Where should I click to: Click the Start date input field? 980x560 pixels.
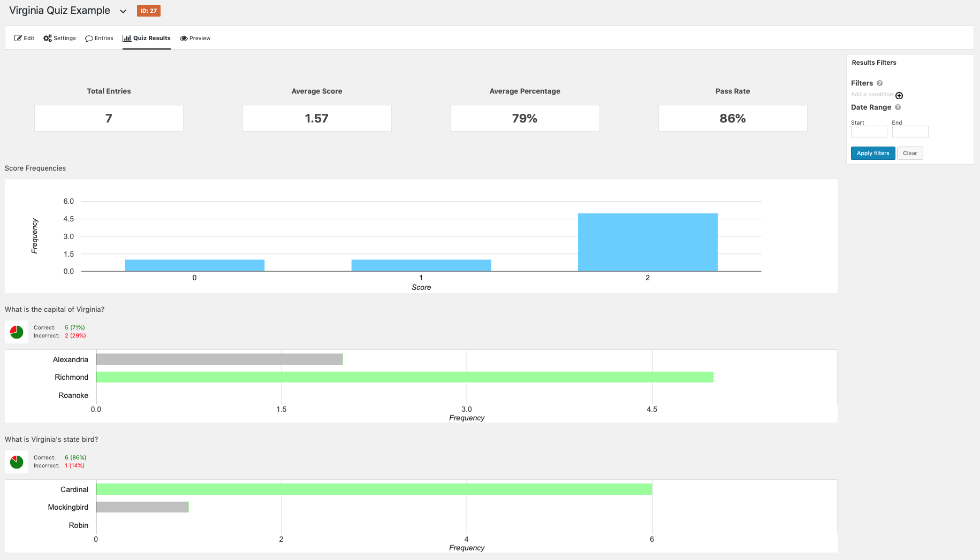coord(869,132)
